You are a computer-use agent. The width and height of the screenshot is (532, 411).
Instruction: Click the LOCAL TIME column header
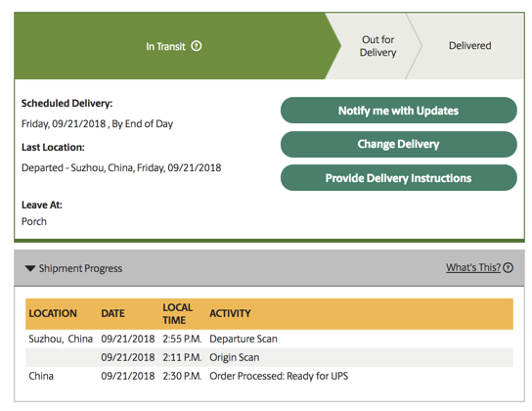[177, 313]
